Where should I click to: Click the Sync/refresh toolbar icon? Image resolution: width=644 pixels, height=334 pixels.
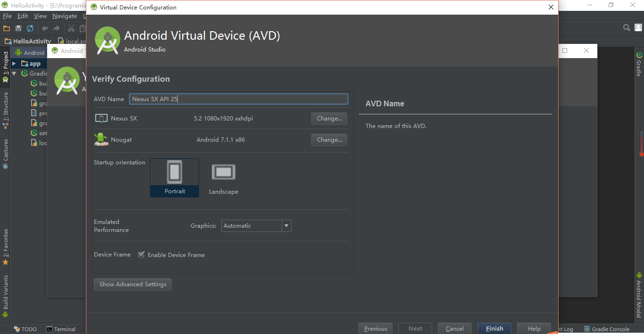[x=30, y=28]
